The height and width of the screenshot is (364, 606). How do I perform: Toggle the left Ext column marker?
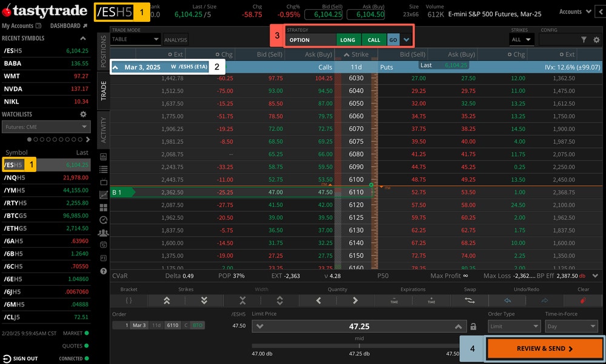[170, 55]
